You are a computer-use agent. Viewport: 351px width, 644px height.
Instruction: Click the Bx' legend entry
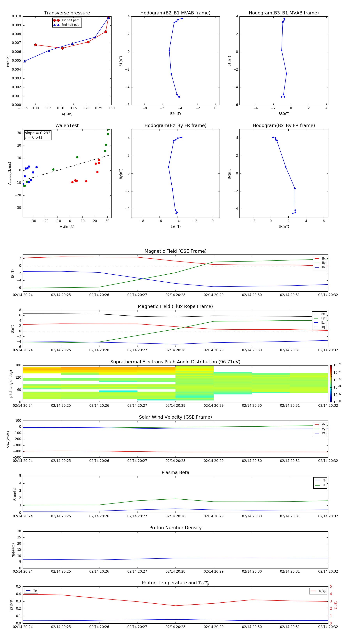point(320,314)
